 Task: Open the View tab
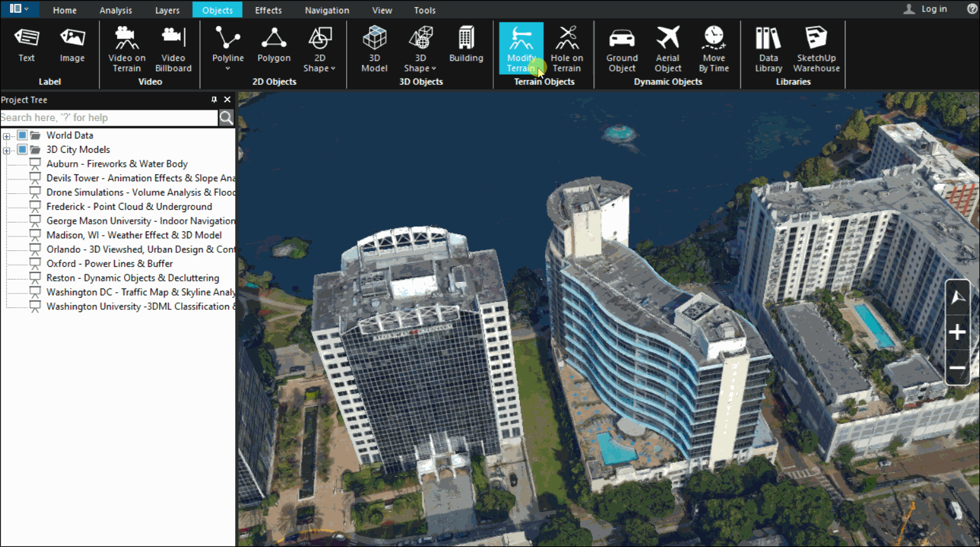pyautogui.click(x=382, y=10)
